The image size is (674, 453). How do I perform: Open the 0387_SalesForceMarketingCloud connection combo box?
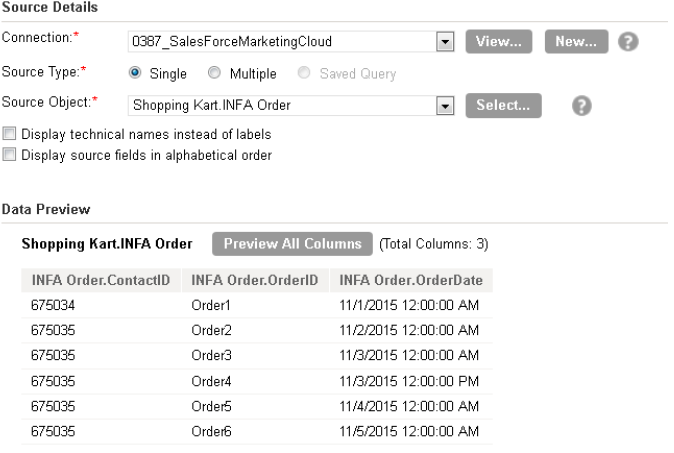click(291, 42)
